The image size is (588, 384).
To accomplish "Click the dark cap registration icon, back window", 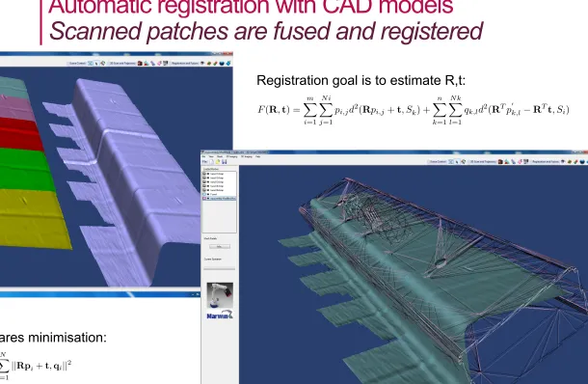I will (202, 63).
